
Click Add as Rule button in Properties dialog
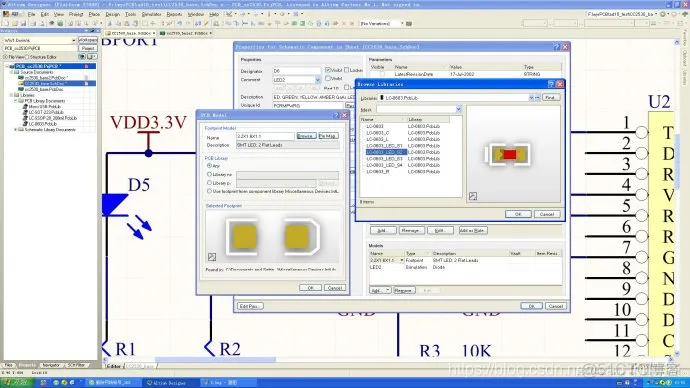point(473,231)
